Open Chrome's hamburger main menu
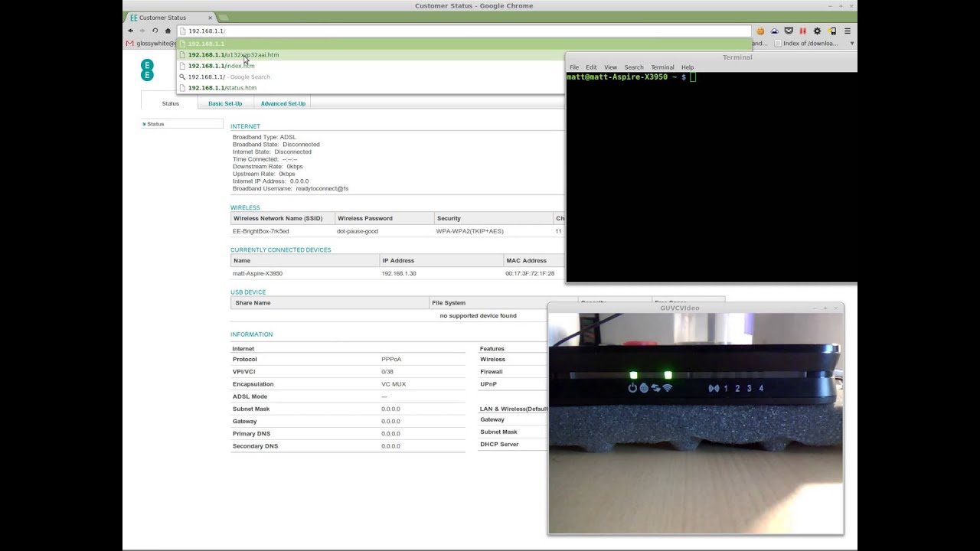 [847, 31]
